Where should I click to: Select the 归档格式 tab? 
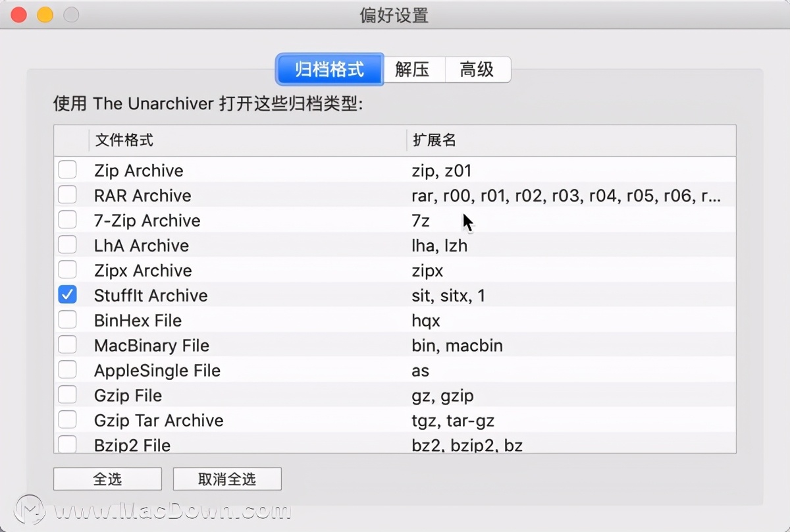coord(329,69)
